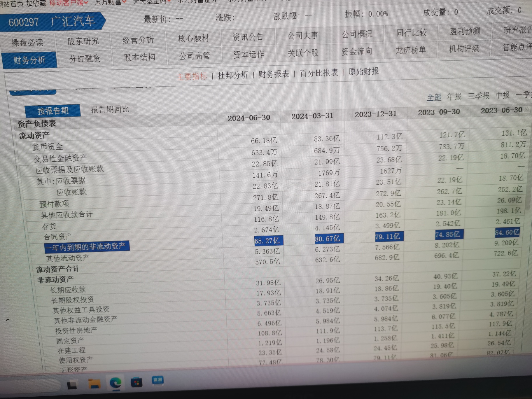Go to the 财务报表 section
The image size is (532, 399).
point(274,74)
